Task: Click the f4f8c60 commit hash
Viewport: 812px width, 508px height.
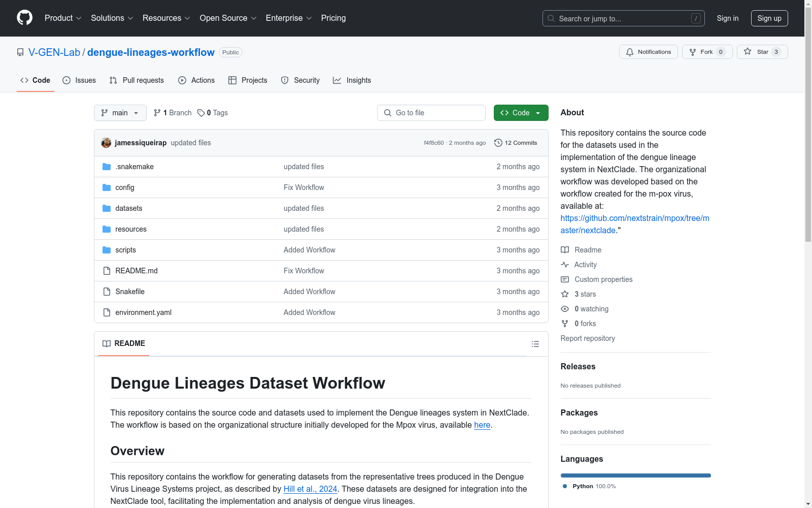Action: (434, 143)
